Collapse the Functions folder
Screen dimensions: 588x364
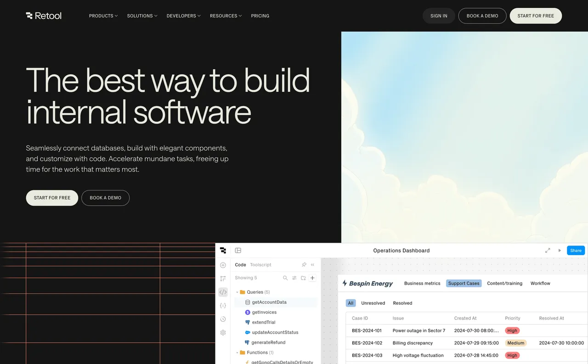point(237,352)
